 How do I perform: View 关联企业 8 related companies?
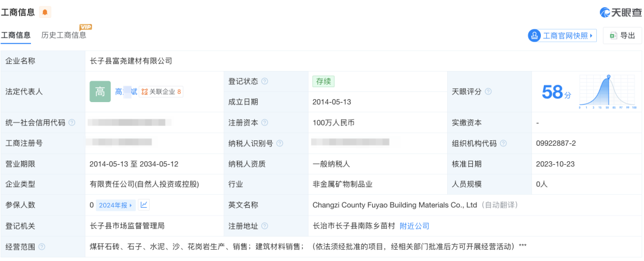161,91
